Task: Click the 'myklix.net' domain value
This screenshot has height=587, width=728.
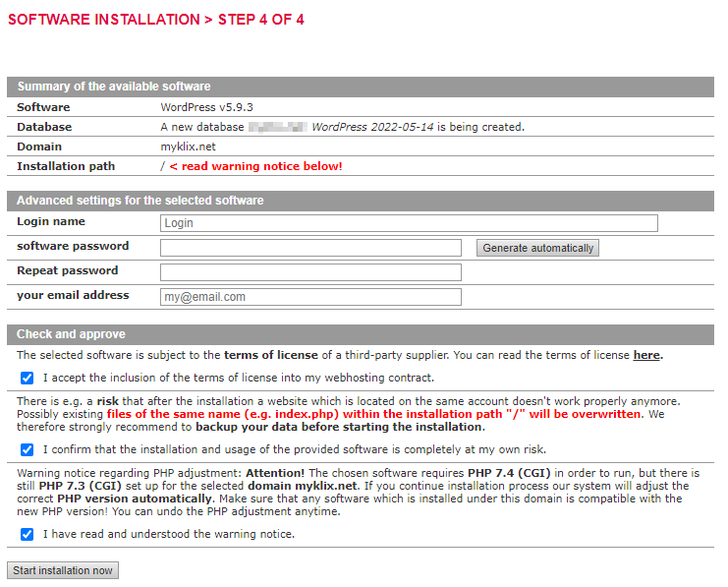Action: coord(188,147)
